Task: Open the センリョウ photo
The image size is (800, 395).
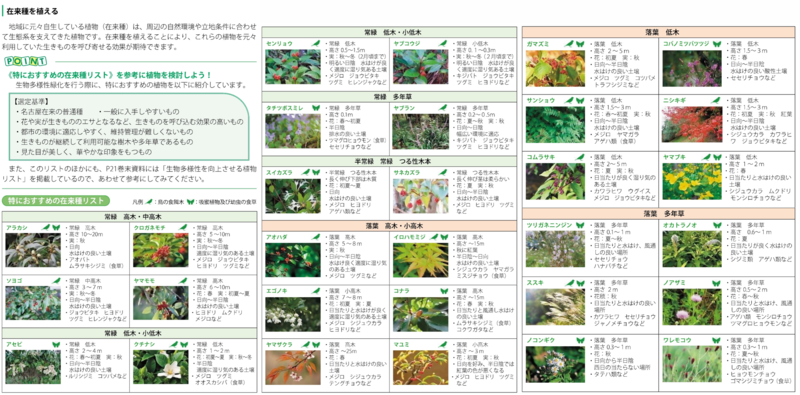Action: 293,67
